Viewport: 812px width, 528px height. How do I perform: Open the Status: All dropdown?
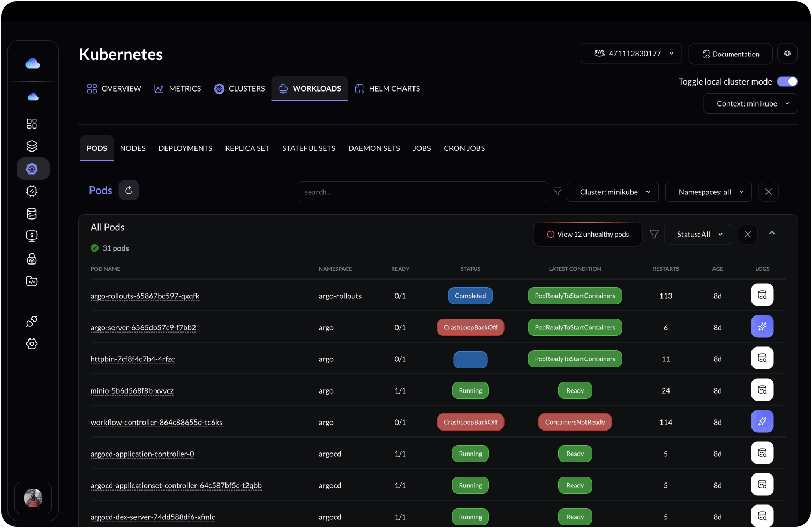tap(697, 234)
